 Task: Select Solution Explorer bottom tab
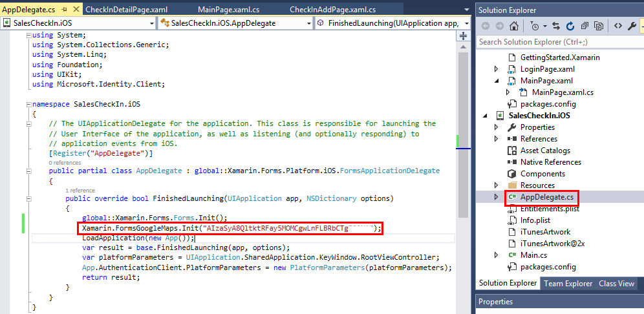[508, 283]
